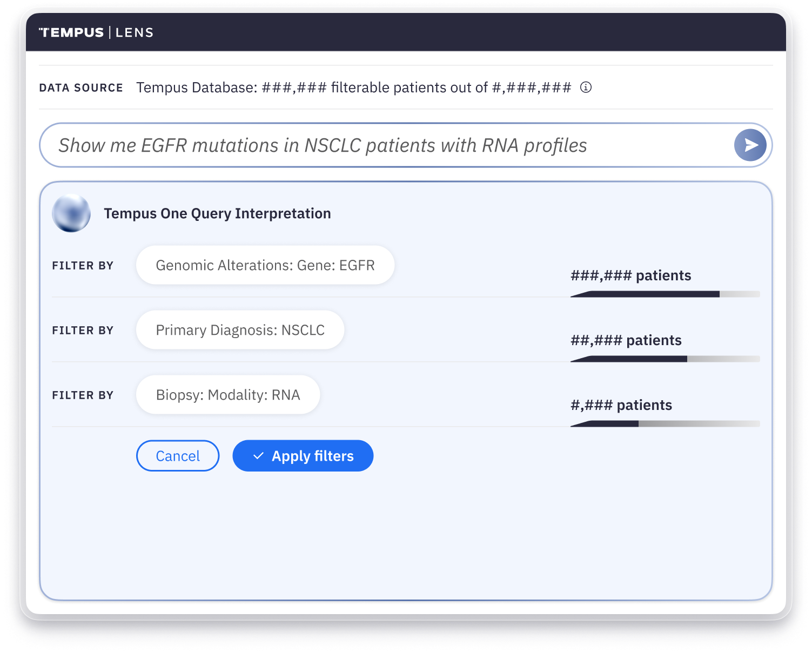This screenshot has width=812, height=653.
Task: Click the NSCLC patient count progress bar
Action: [x=665, y=359]
